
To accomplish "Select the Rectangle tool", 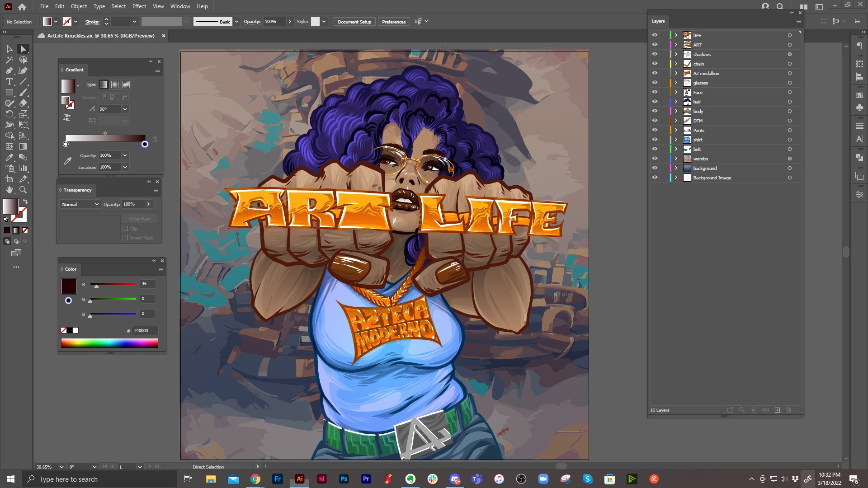I will tap(9, 93).
